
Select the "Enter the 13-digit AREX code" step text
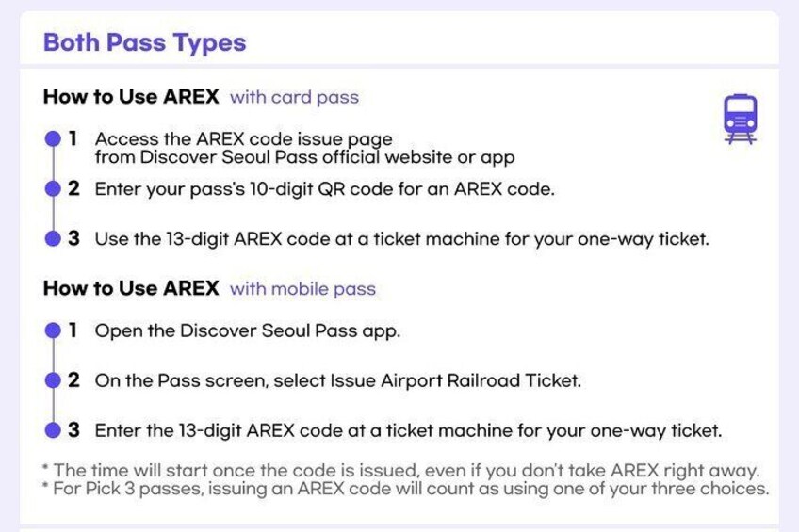pos(408,430)
